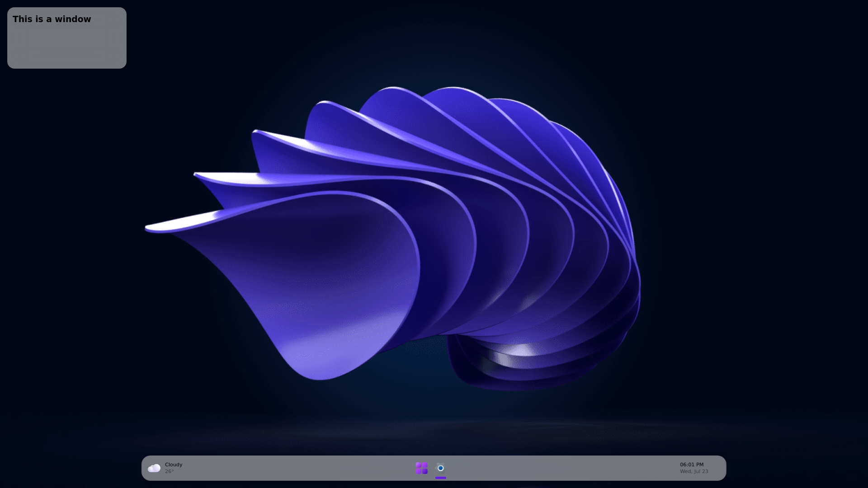This screenshot has height=488, width=868.
Task: Click the '26°' temperature reading
Action: click(x=170, y=471)
